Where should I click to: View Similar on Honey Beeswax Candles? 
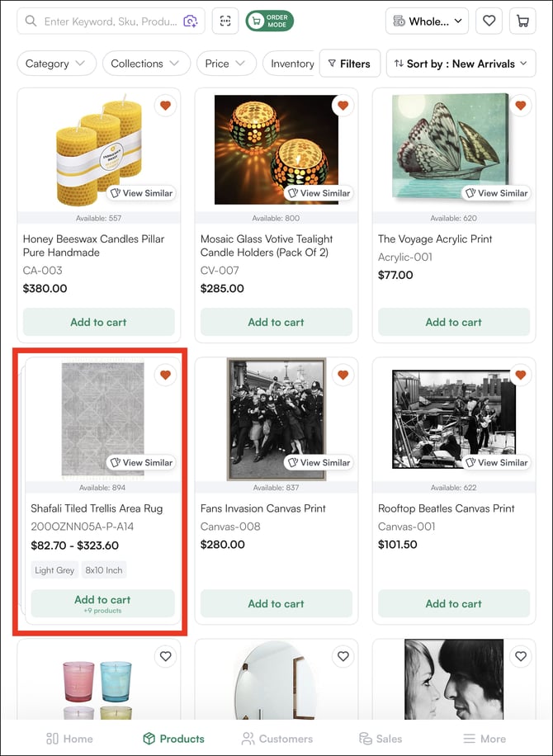141,193
